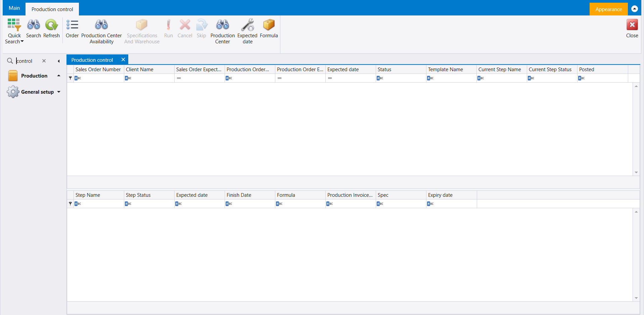This screenshot has width=644, height=315.
Task: Open the Formula box icon
Action: tap(269, 25)
